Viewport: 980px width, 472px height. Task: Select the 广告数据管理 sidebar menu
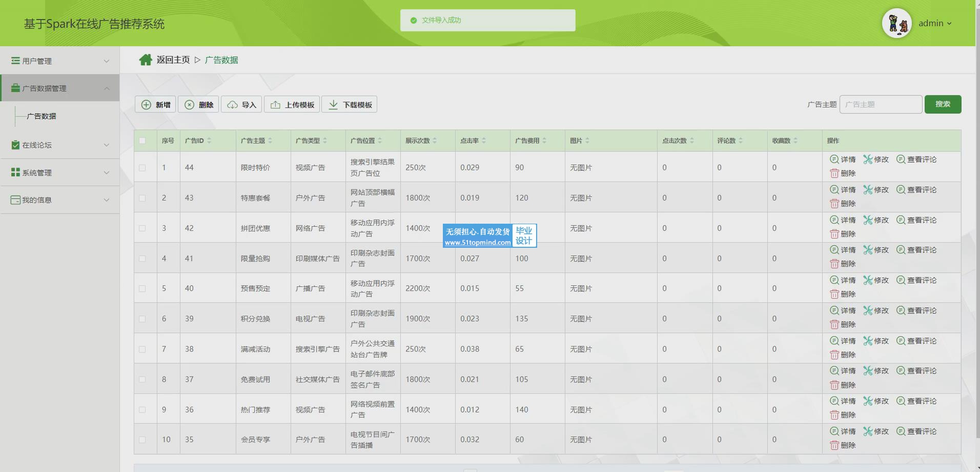pos(60,88)
